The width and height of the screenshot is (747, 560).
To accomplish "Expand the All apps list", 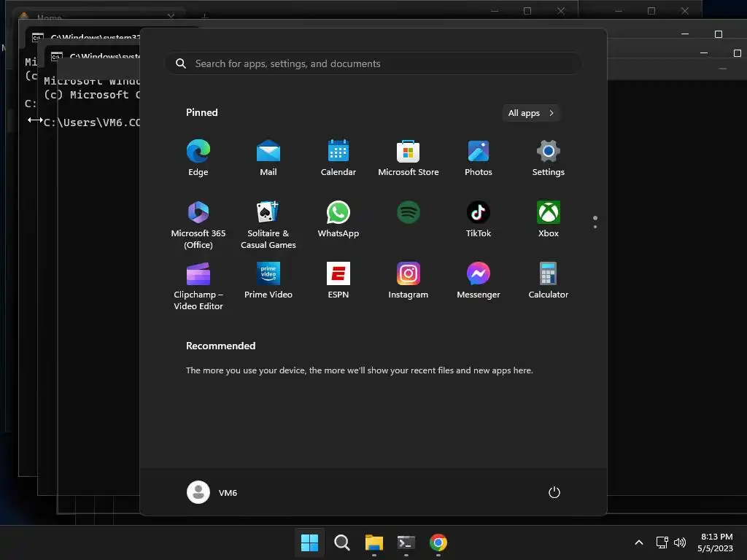I will point(531,113).
